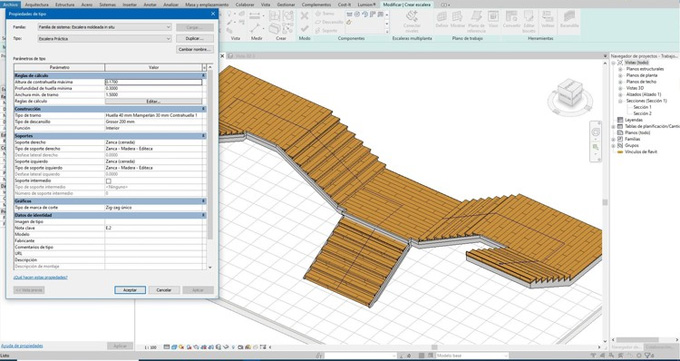Click the Duplicar button
This screenshot has height=361, width=680.
pos(195,39)
